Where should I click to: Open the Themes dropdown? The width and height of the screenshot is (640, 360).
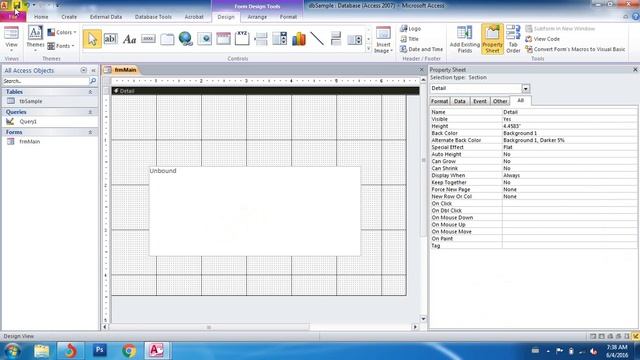pos(36,47)
